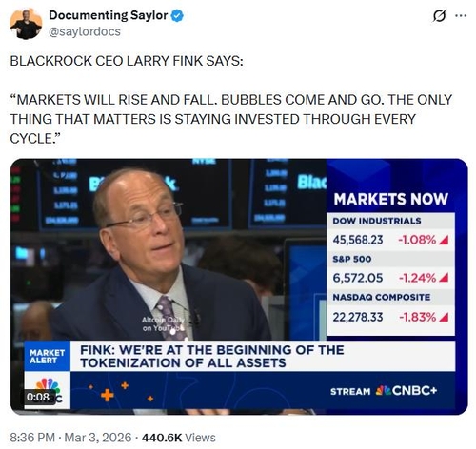
Task: Click the Markets Now panel header
Action: click(x=390, y=199)
